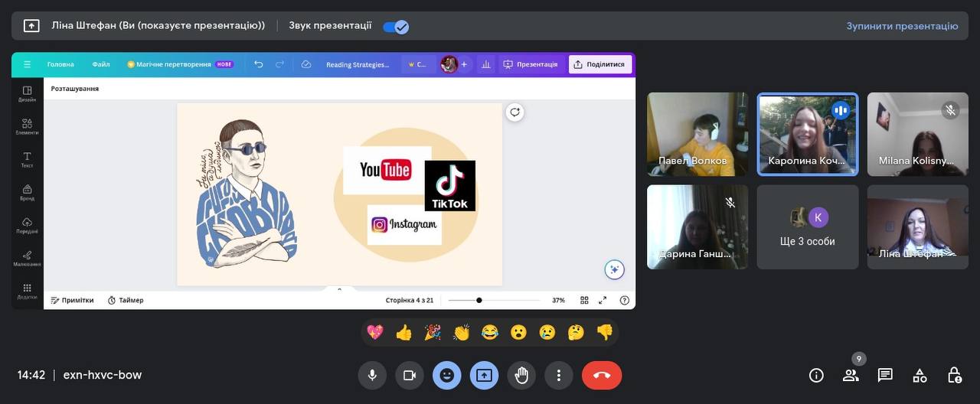Open meeting details info icon
The height and width of the screenshot is (404, 980).
816,375
